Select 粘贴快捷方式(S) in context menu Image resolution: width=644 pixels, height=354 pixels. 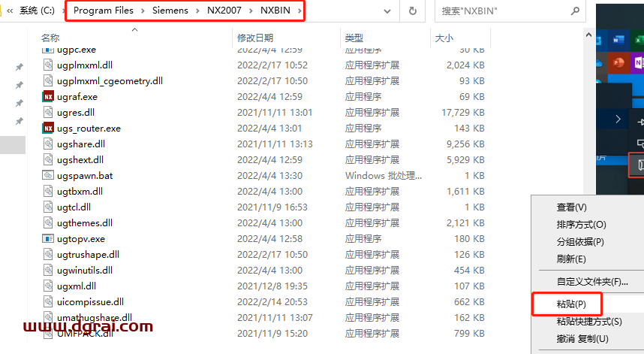[x=589, y=322]
